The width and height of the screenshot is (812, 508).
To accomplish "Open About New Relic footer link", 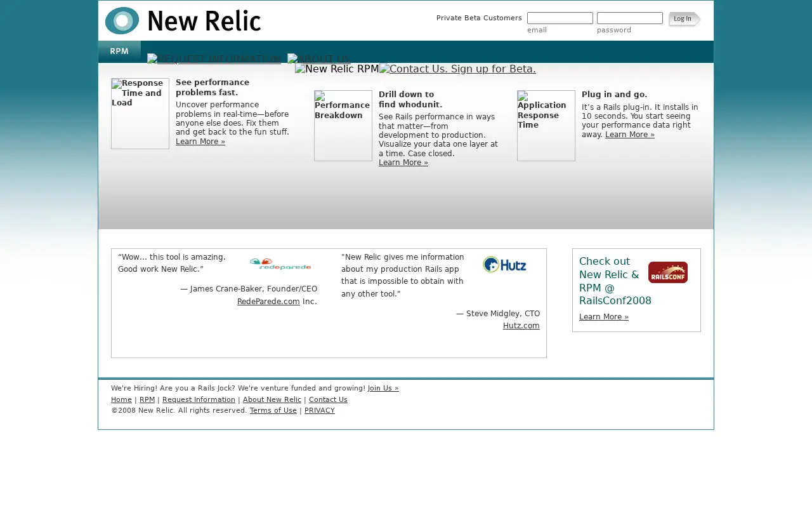I will 272,399.
